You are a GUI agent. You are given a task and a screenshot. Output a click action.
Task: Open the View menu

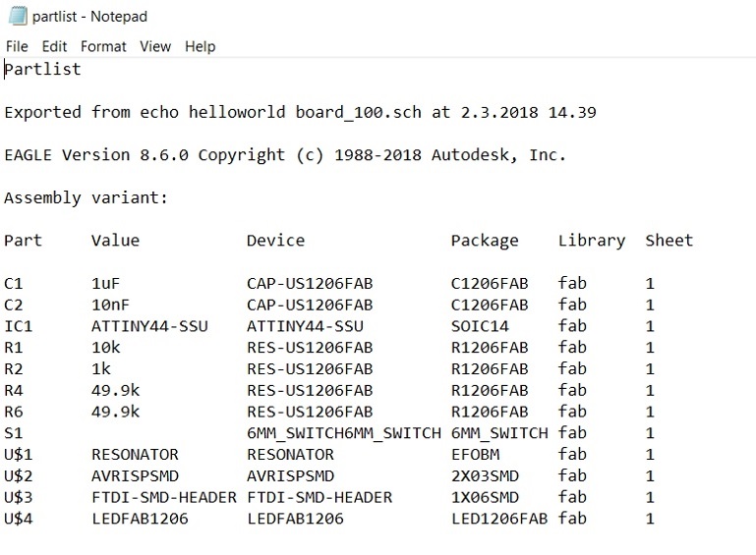(155, 46)
